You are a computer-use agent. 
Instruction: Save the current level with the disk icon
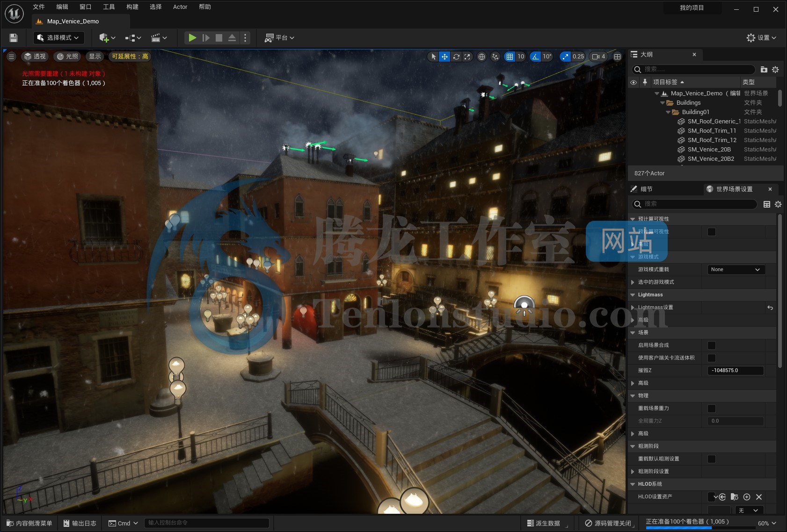coord(14,38)
